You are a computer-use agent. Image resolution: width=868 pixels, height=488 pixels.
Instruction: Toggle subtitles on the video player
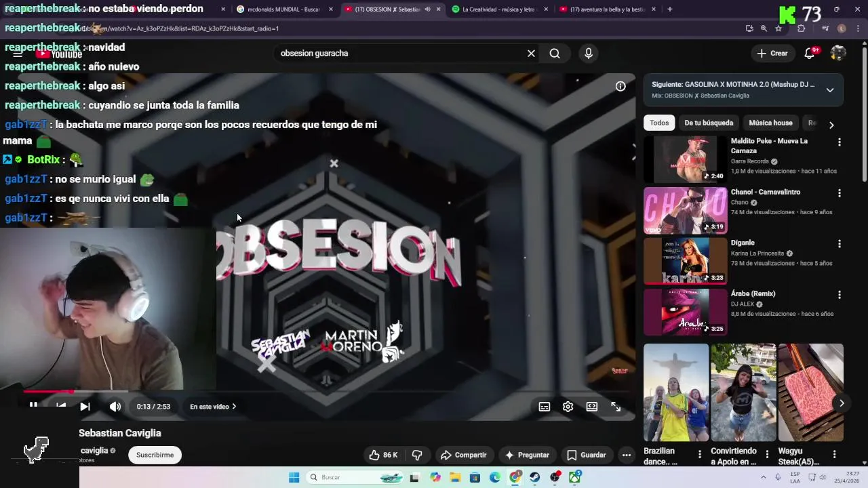[544, 407]
